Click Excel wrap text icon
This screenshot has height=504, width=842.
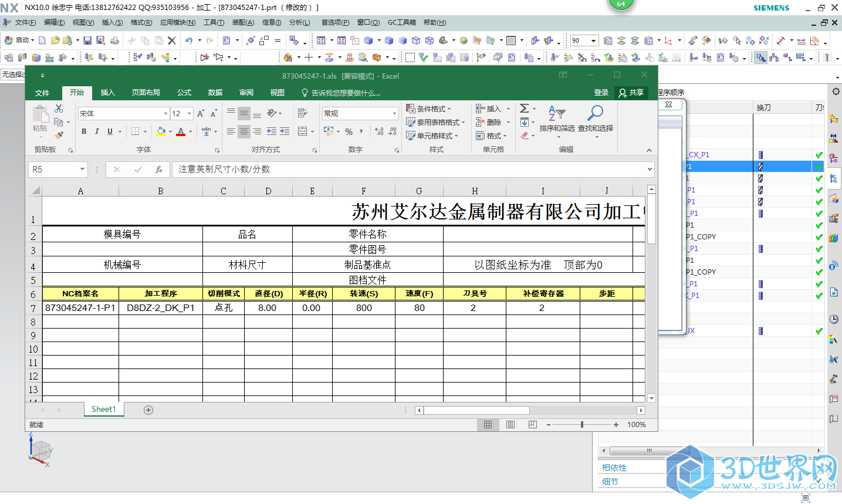pos(303,113)
